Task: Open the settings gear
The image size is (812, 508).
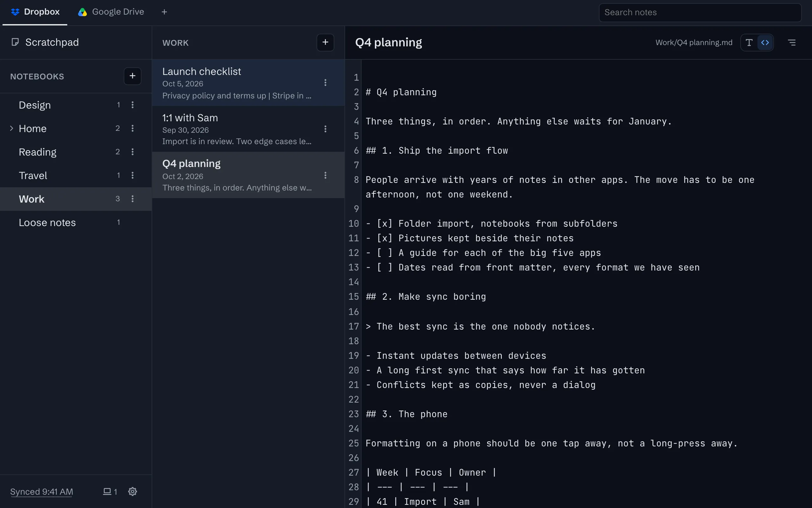Action: click(x=133, y=491)
